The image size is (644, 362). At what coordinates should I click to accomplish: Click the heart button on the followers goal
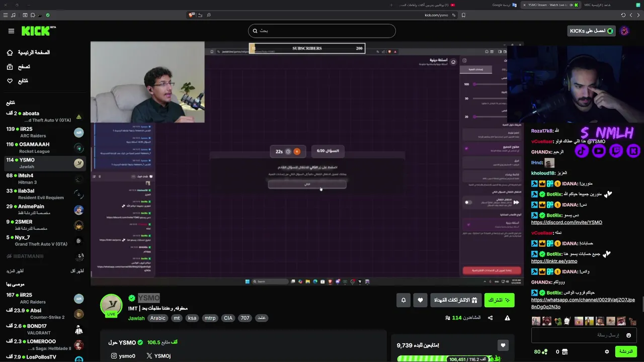tap(503, 345)
